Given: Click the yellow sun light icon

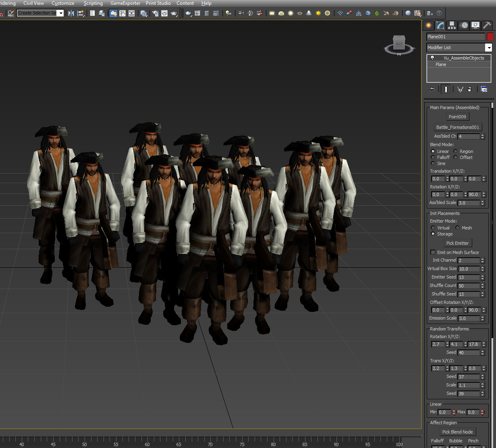Looking at the screenshot, I should coord(318,13).
